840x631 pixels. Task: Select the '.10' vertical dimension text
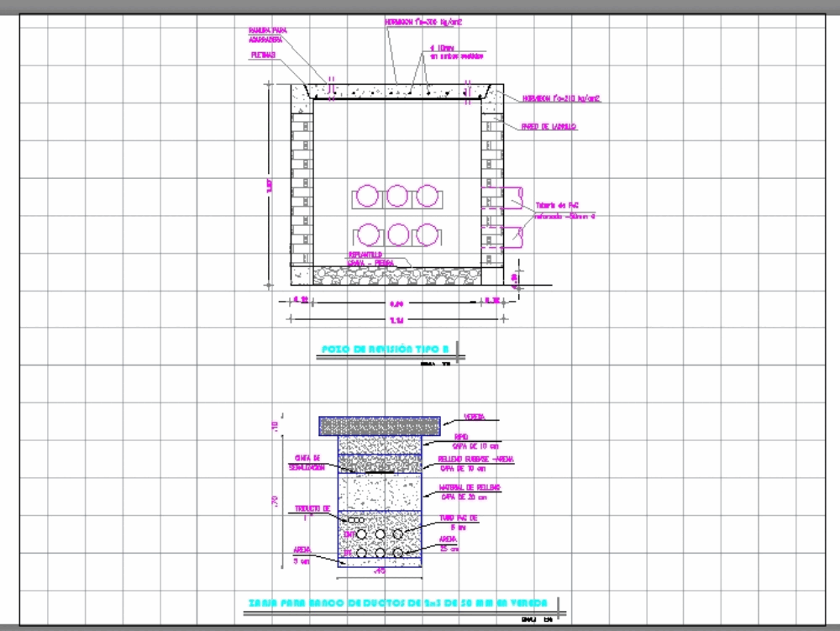pos(276,426)
